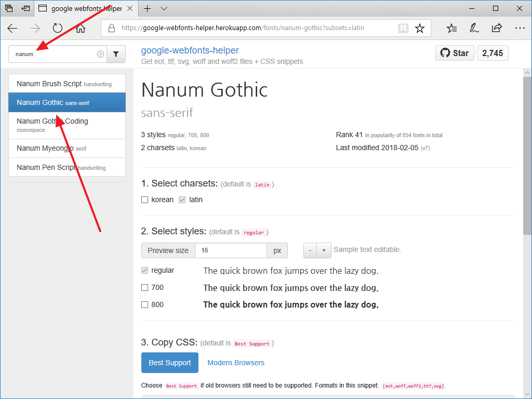Click the px unit label
The height and width of the screenshot is (399, 532).
(x=277, y=250)
